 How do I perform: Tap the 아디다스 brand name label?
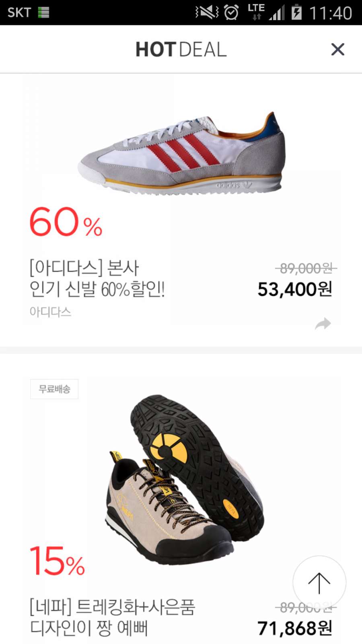point(50,312)
